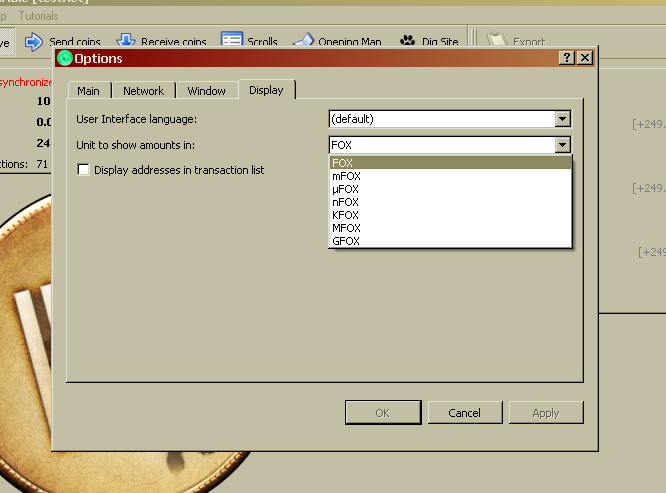666x493 pixels.
Task: Select GFOX from the unit list
Action: tap(450, 241)
